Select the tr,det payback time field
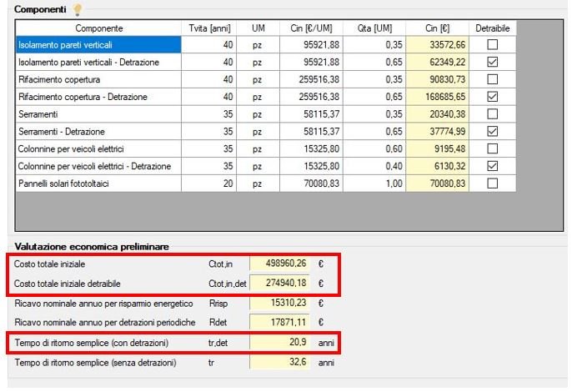572x392 pixels. pyautogui.click(x=279, y=343)
